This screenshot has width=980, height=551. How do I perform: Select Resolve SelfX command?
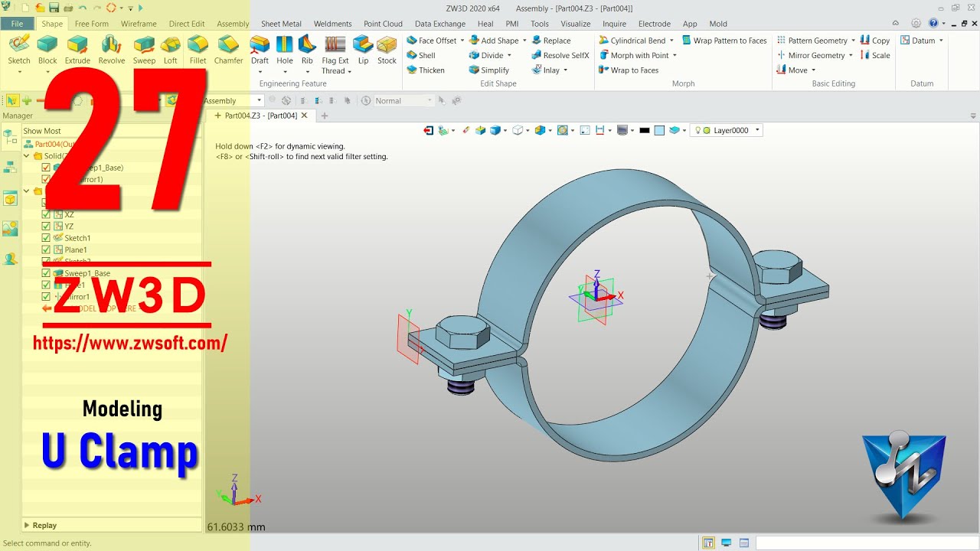(x=560, y=55)
